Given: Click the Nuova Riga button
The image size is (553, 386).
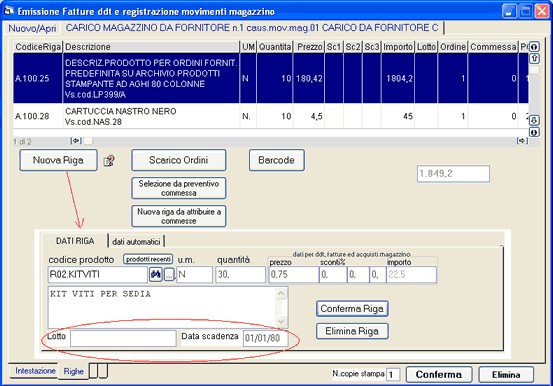Looking at the screenshot, I should coord(59,160).
